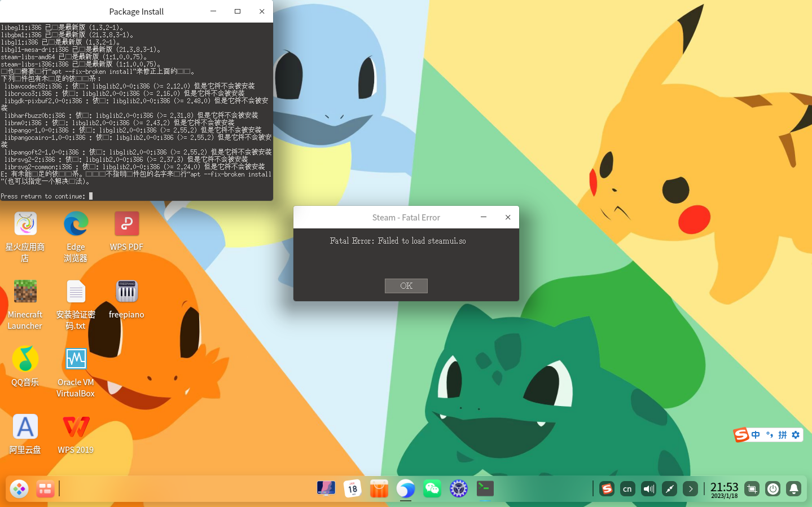Open the cn keyboard layout selector
The image size is (812, 507).
(627, 489)
